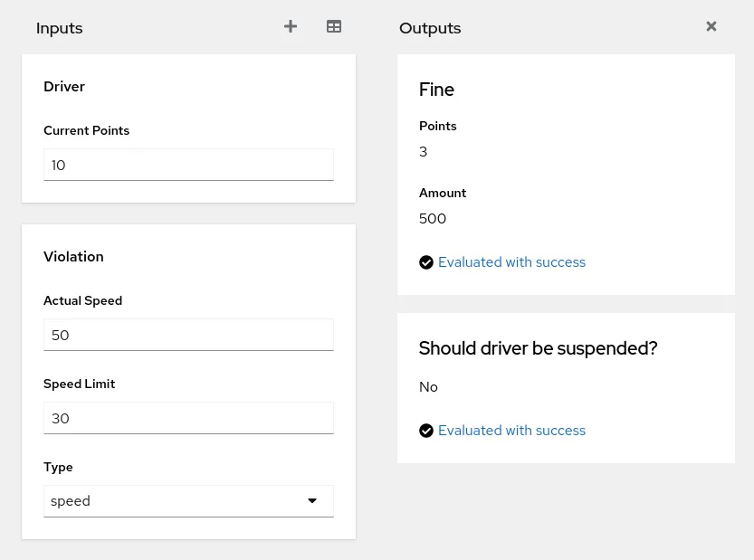Click the Inputs panel title
Image resolution: width=754 pixels, height=560 pixels.
tap(60, 28)
